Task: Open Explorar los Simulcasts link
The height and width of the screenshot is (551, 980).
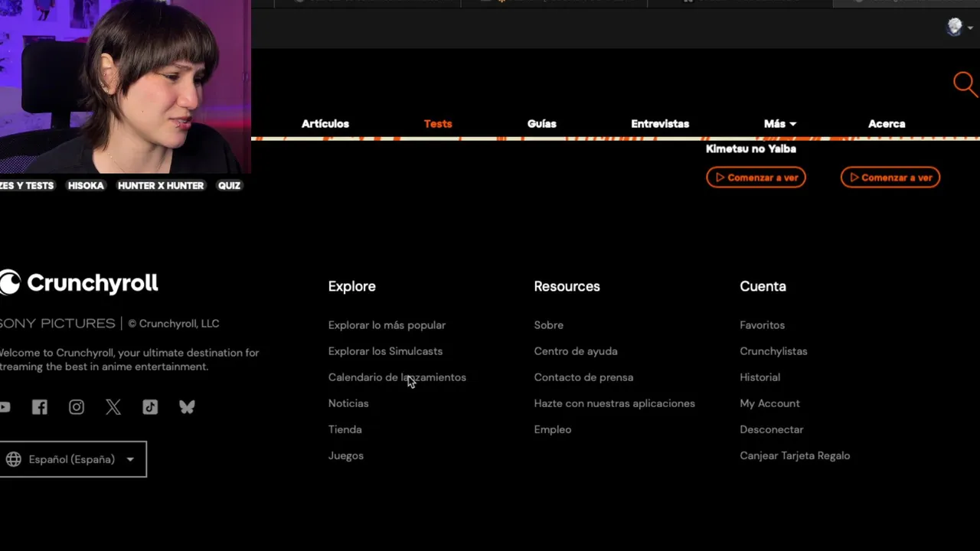Action: (x=385, y=351)
